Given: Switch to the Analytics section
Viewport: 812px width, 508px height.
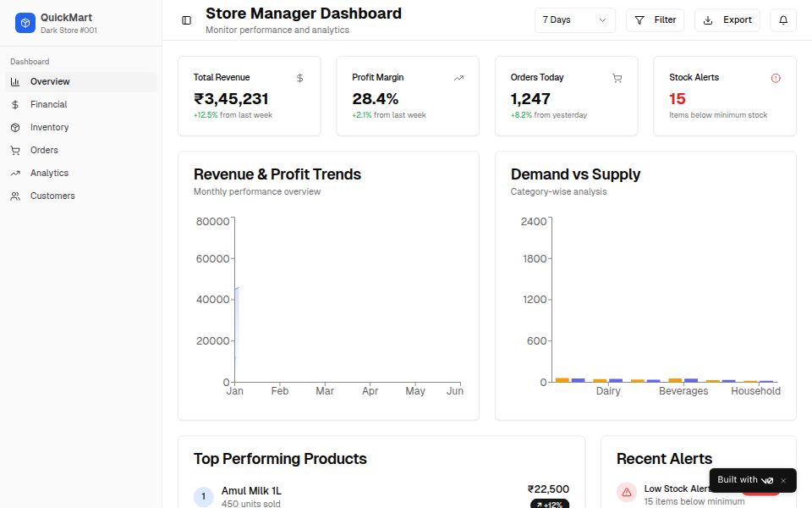Looking at the screenshot, I should (x=51, y=173).
